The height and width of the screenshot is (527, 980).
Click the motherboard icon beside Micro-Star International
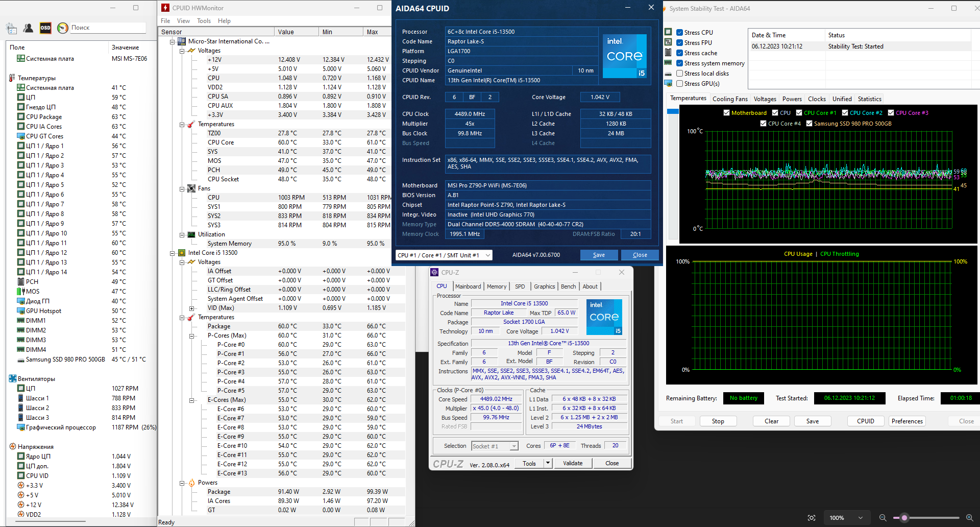[x=182, y=41]
